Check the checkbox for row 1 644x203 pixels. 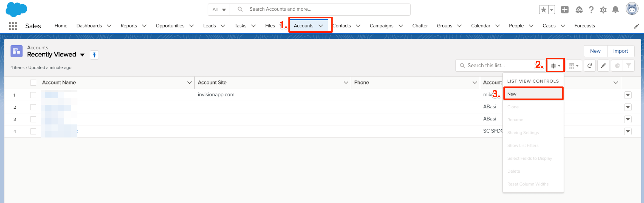[33, 95]
